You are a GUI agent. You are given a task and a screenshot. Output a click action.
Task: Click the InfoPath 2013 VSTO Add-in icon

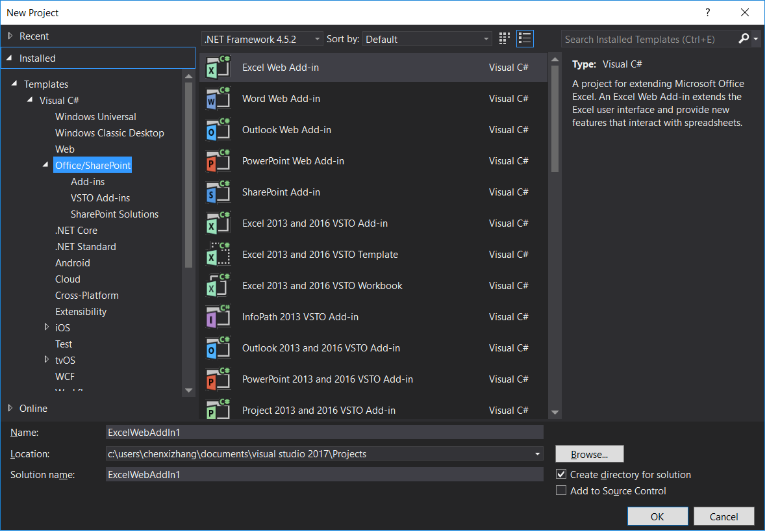[x=218, y=317]
